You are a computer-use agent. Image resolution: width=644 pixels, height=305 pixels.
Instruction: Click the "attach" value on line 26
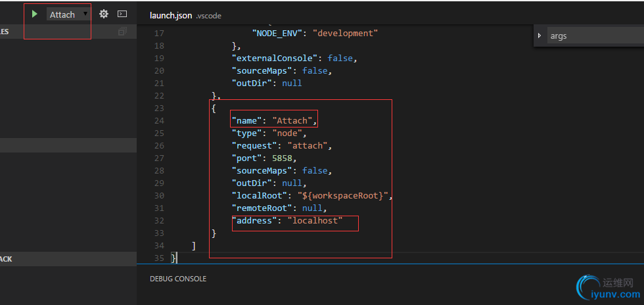pyautogui.click(x=308, y=146)
